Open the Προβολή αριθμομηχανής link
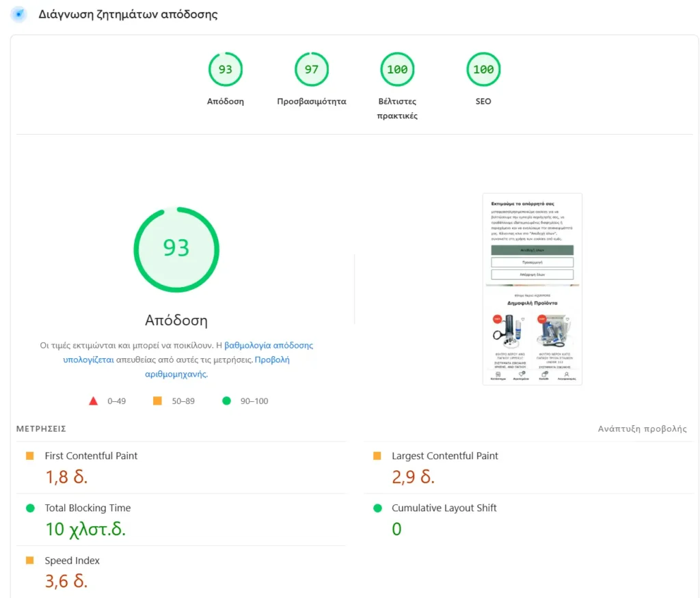 coord(272,359)
